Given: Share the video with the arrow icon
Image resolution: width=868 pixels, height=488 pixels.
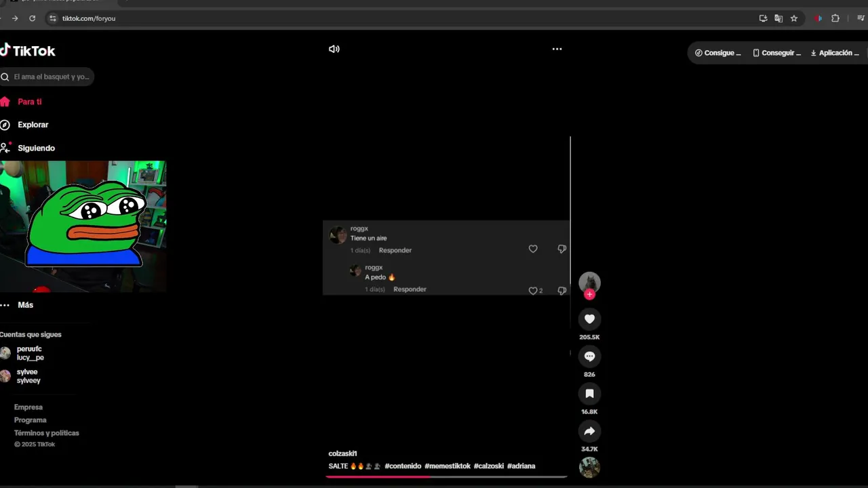Looking at the screenshot, I should [x=589, y=431].
